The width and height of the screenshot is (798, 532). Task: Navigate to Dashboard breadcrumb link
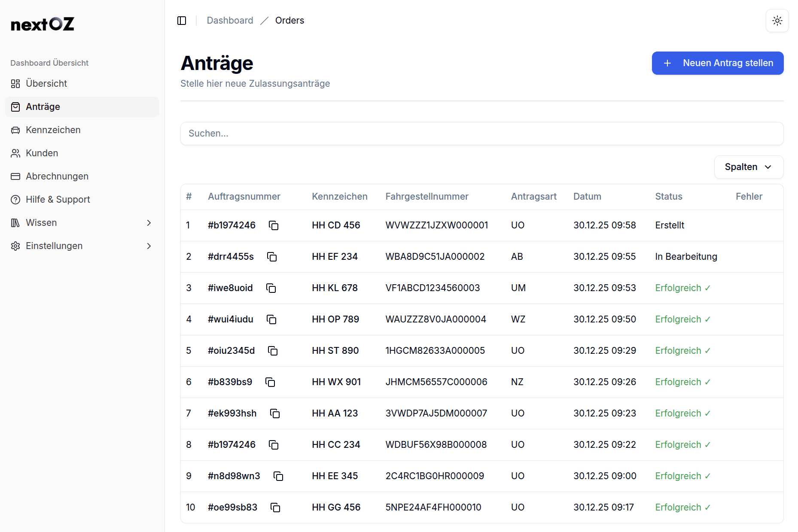(230, 21)
